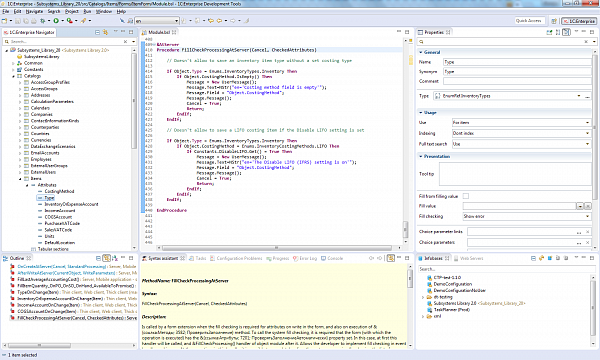Click the Print icon in main toolbar
The height and width of the screenshot is (360, 600).
point(34,21)
